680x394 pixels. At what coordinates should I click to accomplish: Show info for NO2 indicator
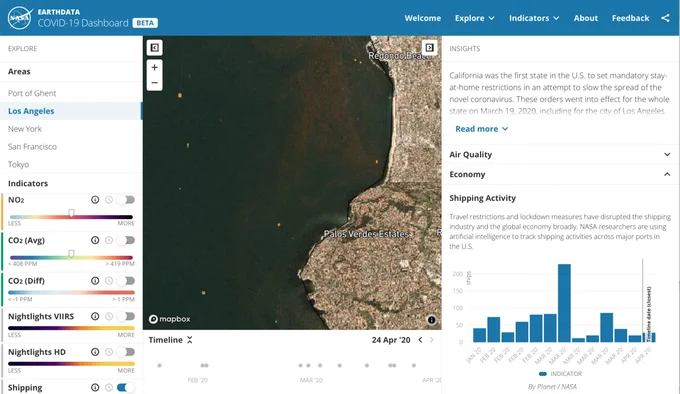click(x=95, y=200)
